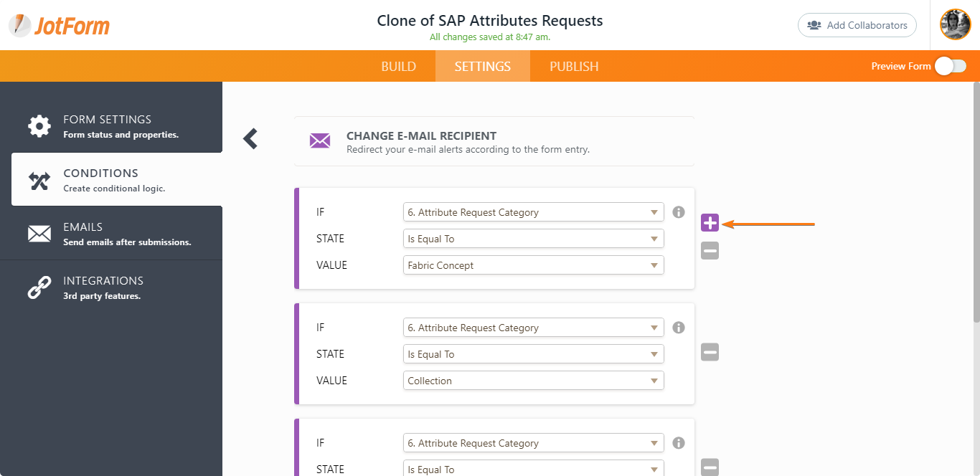Open the Emails envelope icon

39,234
